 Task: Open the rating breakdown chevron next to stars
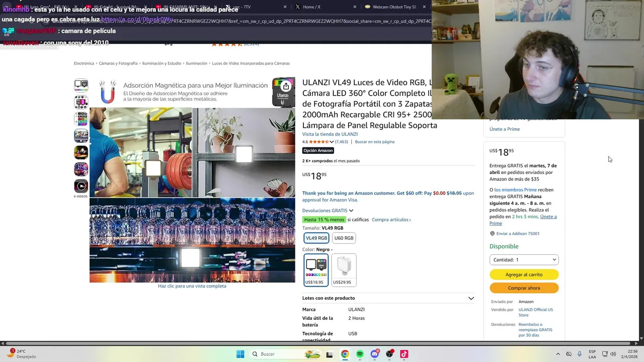coord(332,142)
